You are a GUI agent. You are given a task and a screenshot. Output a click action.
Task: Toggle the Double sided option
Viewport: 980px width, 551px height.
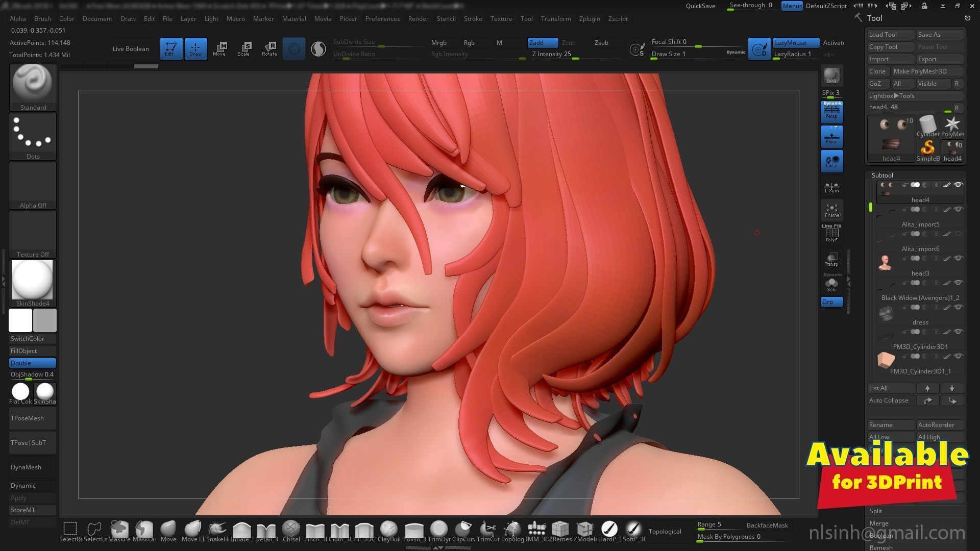tap(33, 363)
